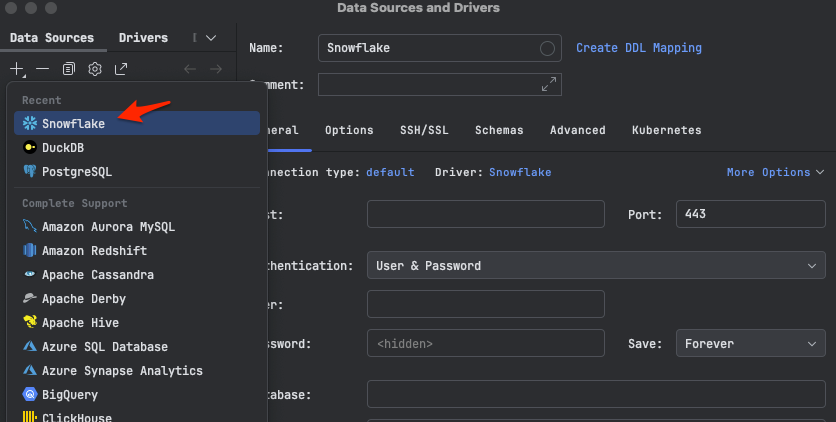Click the expand icon in Comment field
This screenshot has height=422, width=836.
click(549, 84)
